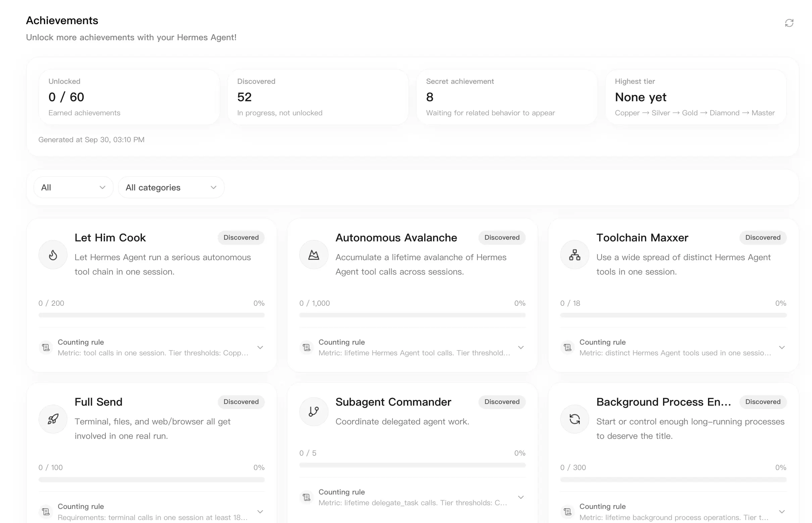Click the crown icon on Autonomous Avalanche

314,255
